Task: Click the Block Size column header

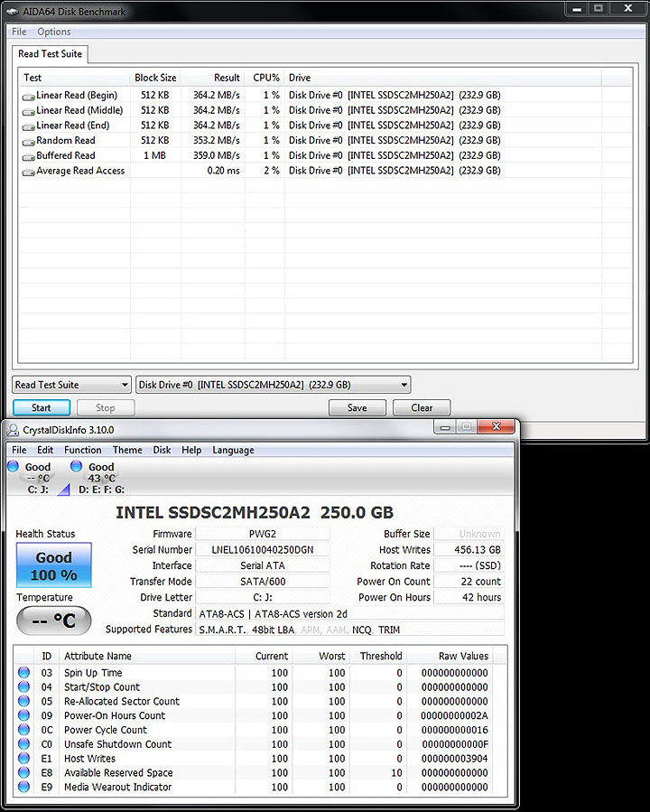Action: tap(155, 78)
